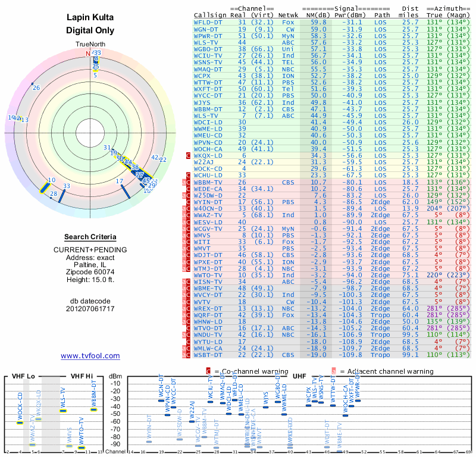Screen dimensions: 476x457
Task: Click the Search Criteria heading
Action: coord(90,237)
